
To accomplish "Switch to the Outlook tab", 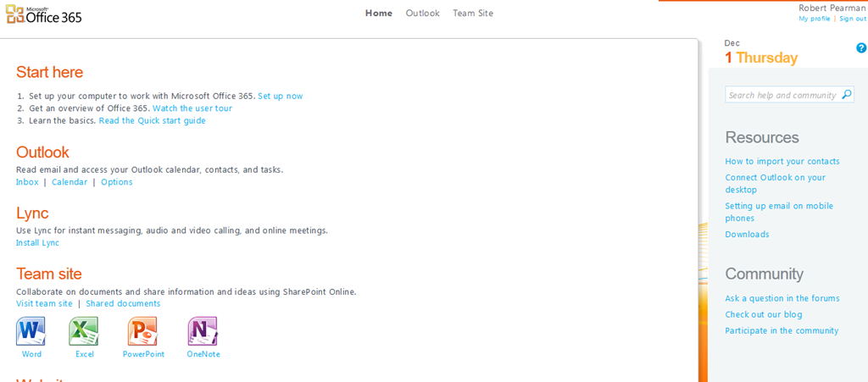I will coord(422,14).
